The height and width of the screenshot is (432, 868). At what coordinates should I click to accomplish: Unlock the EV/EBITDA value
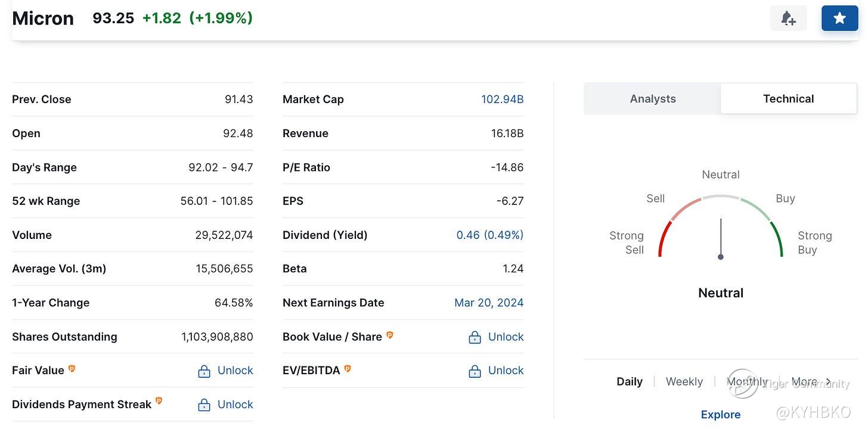(506, 371)
